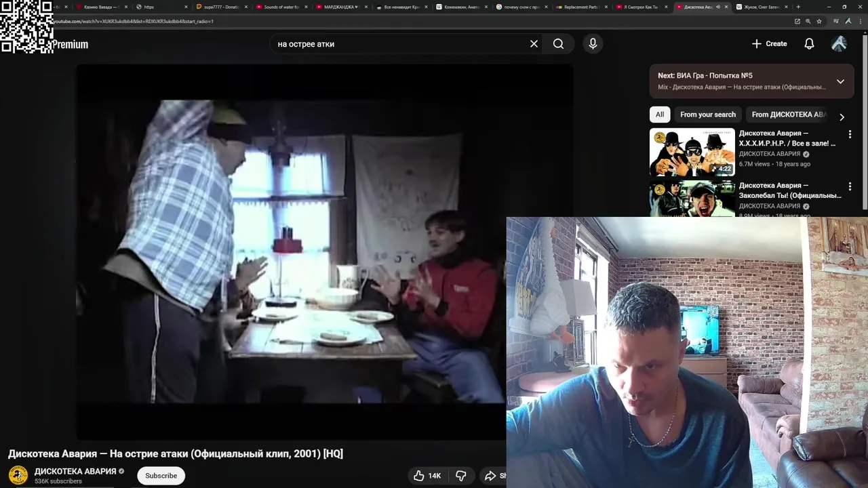Switch to the 'Казино Вавада' browser tab

tap(102, 7)
